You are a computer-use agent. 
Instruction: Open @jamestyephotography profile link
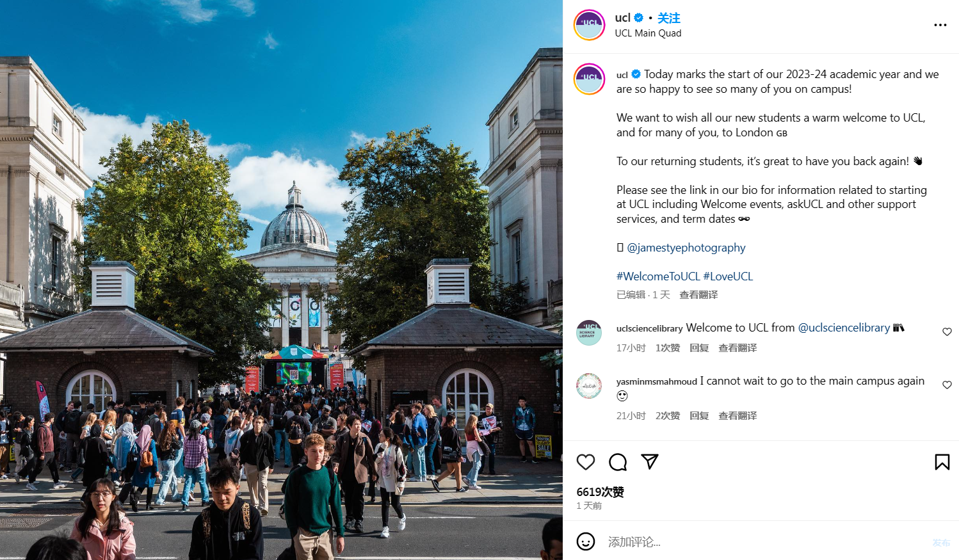[x=686, y=248]
